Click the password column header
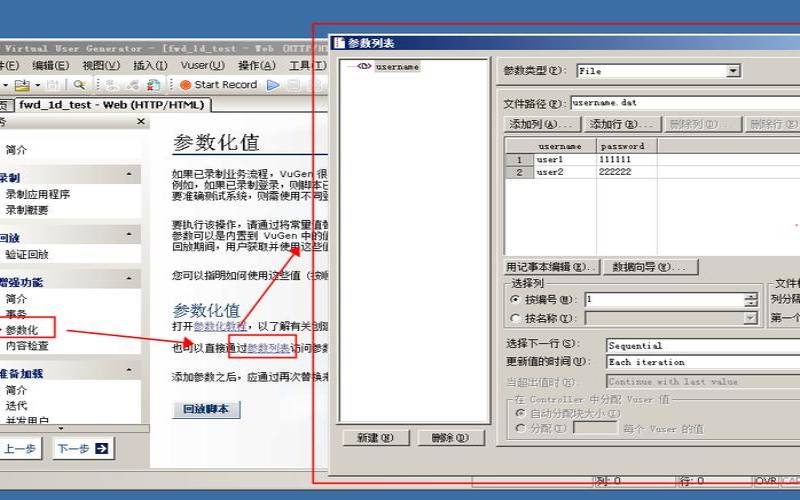Viewport: 800px width, 500px height. tap(627, 146)
